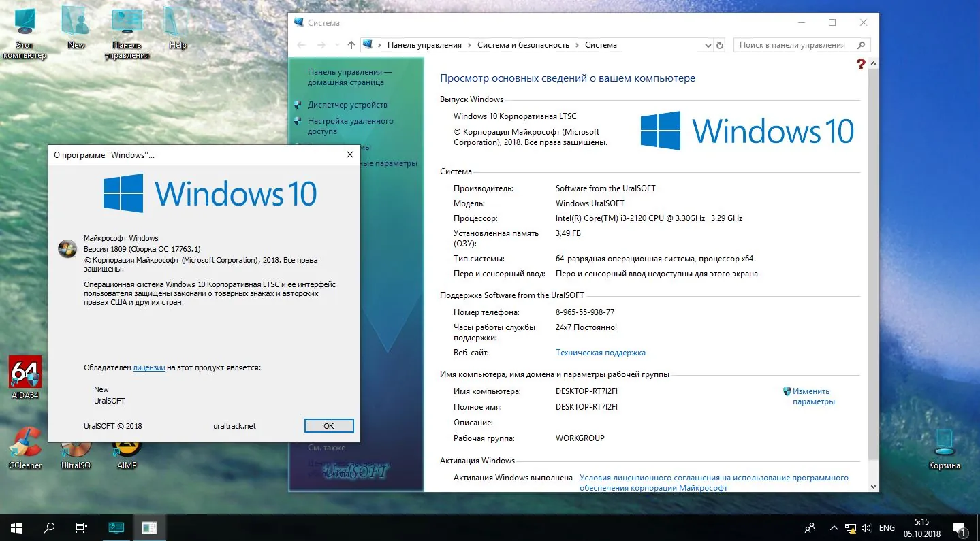The image size is (980, 541).
Task: Open the notification Action Center
Action: (x=959, y=527)
